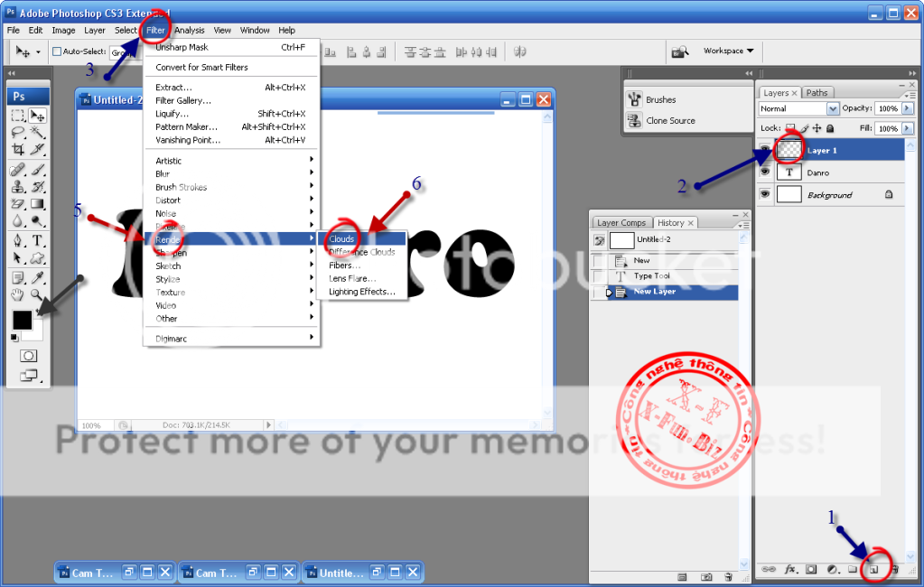Create new adjustment layer icon

(x=832, y=569)
